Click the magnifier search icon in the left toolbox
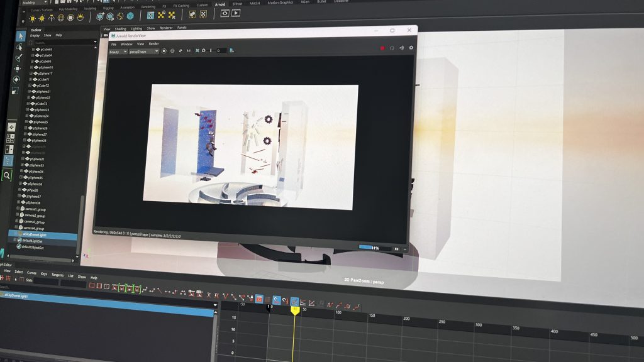 7,176
